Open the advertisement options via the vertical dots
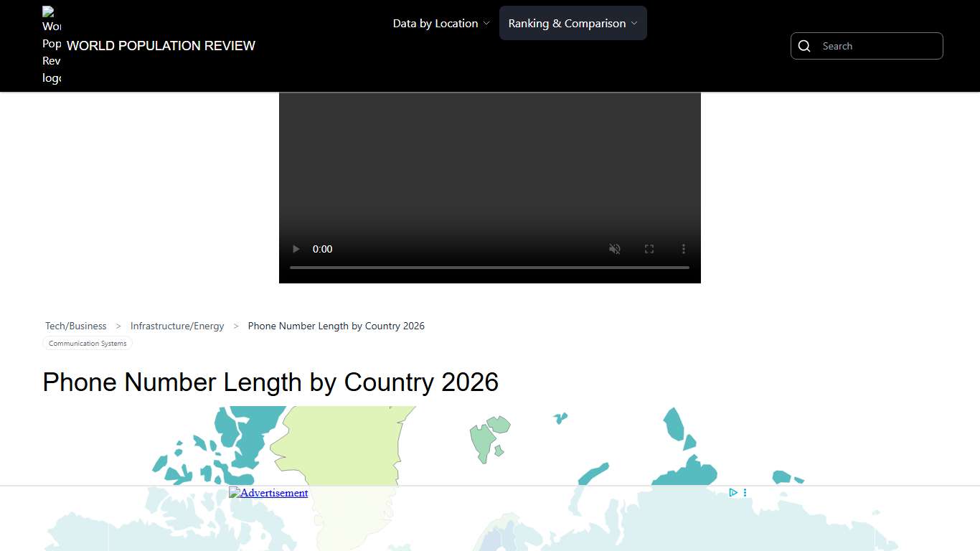 tap(744, 493)
